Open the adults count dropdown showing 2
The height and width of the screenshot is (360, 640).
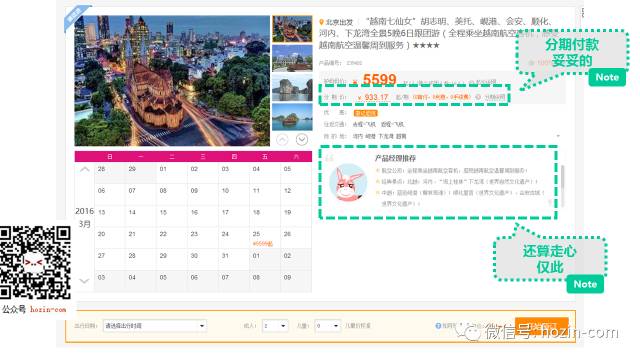pos(275,326)
